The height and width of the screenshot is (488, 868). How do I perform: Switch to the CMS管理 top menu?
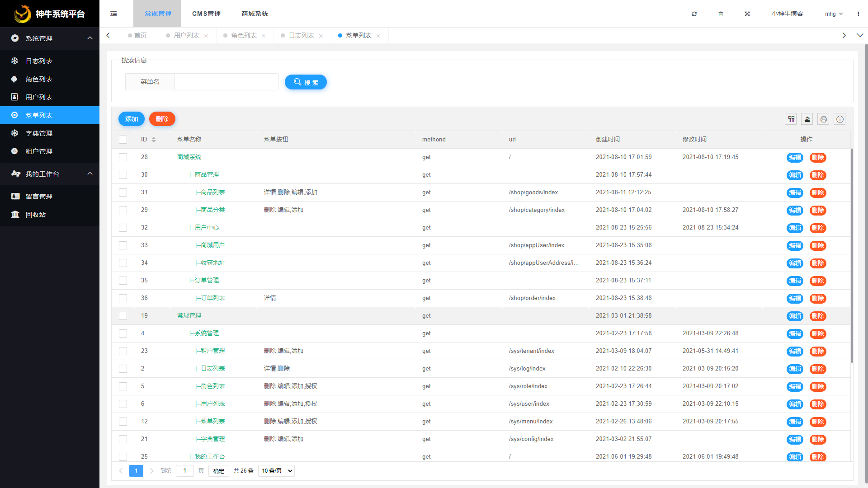[x=206, y=14]
